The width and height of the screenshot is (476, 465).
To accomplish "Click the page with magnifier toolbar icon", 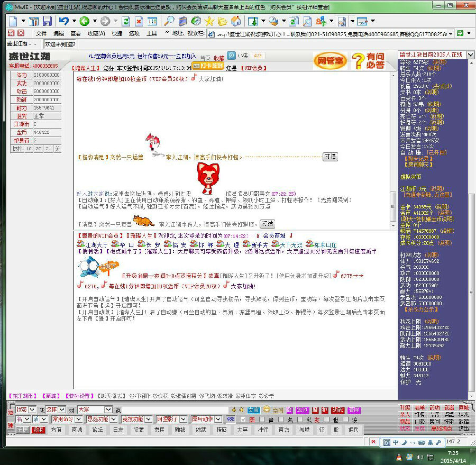I will click(307, 21).
